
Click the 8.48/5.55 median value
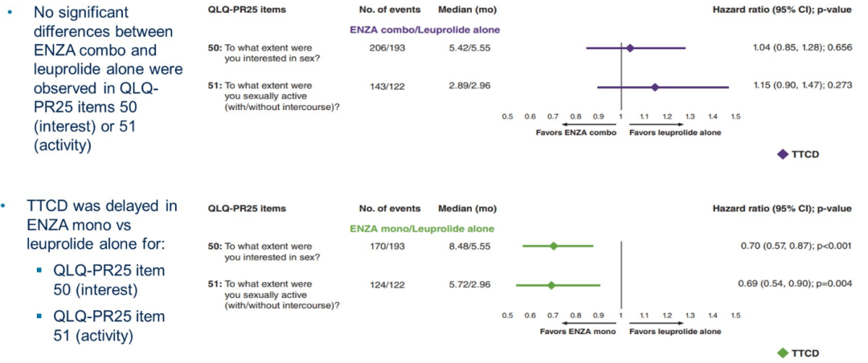(x=465, y=247)
